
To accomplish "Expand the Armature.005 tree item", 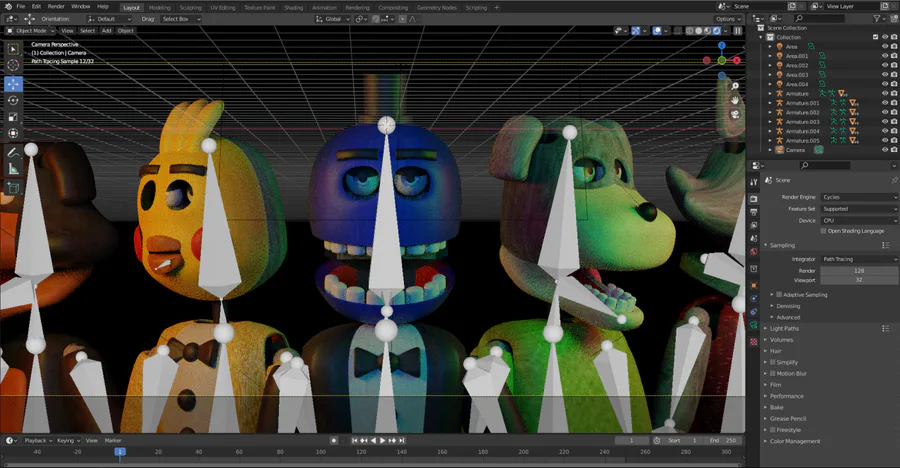I will [x=770, y=141].
